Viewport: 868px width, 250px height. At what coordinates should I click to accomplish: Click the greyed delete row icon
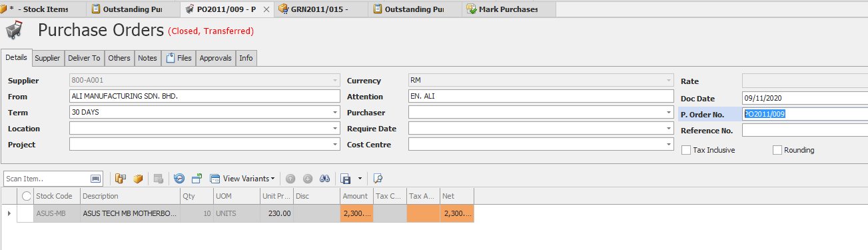(159, 179)
